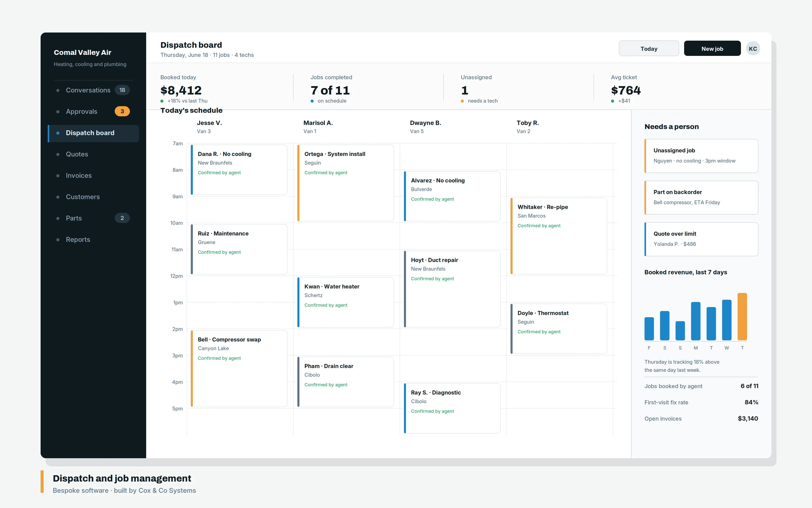Screen dimensions: 812x508
Task: Open the Customers page
Action: 93,197
